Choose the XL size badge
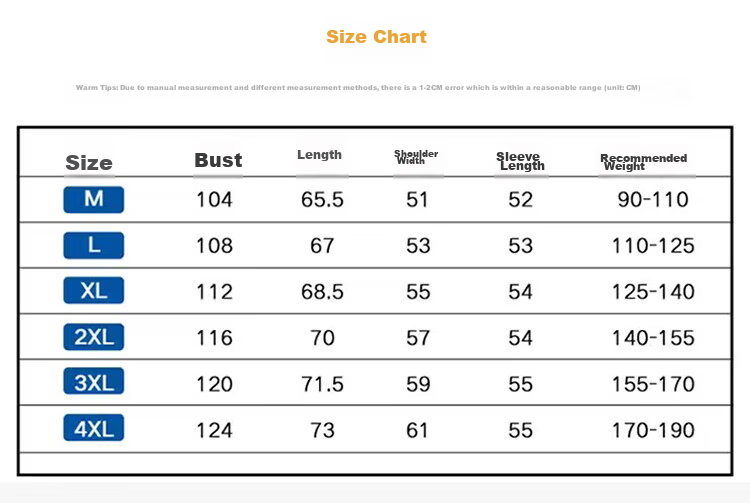This screenshot has width=750, height=503. click(x=94, y=290)
